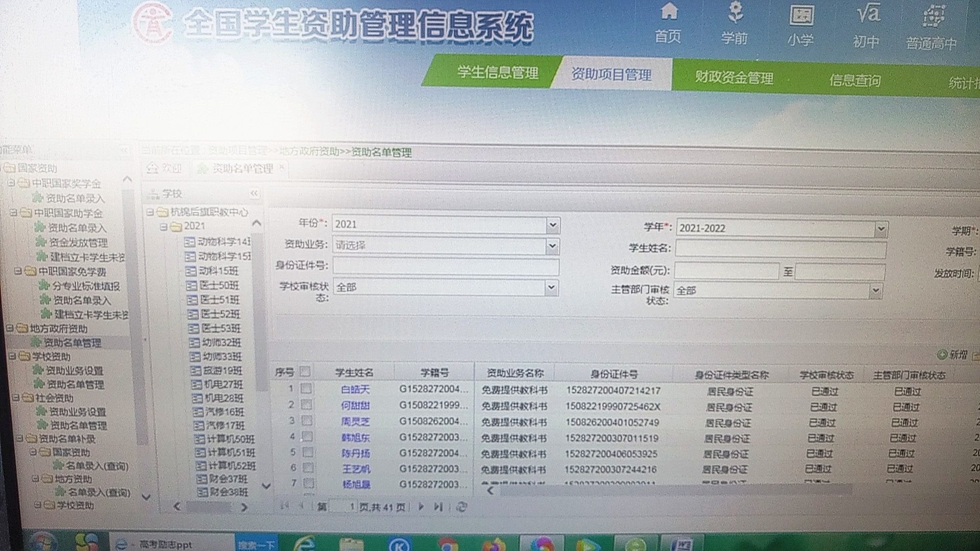Collapse the 学校 panel with the « icon
980x551 pixels.
pyautogui.click(x=253, y=193)
